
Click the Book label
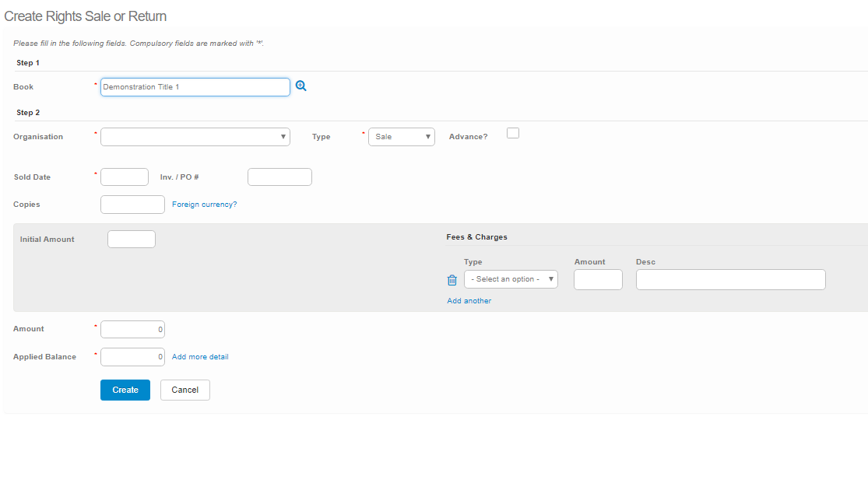(x=23, y=87)
